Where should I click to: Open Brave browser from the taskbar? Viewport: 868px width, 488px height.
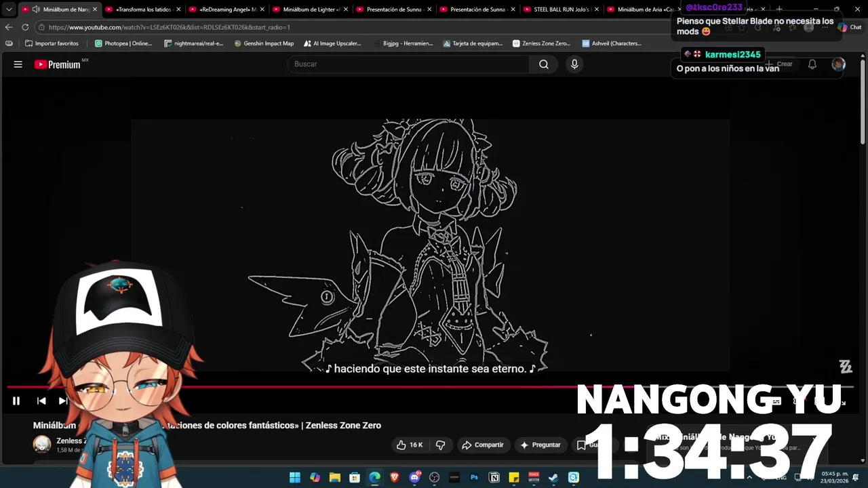(395, 478)
